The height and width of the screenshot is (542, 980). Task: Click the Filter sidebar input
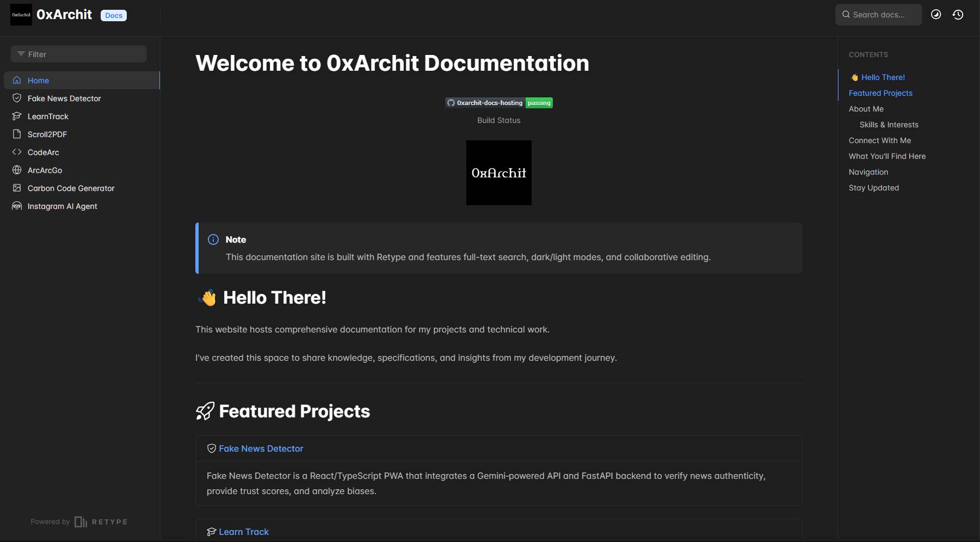78,54
